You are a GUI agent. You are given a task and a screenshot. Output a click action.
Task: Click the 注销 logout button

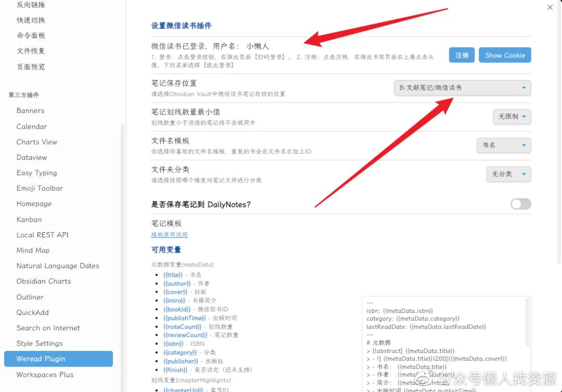pos(462,55)
